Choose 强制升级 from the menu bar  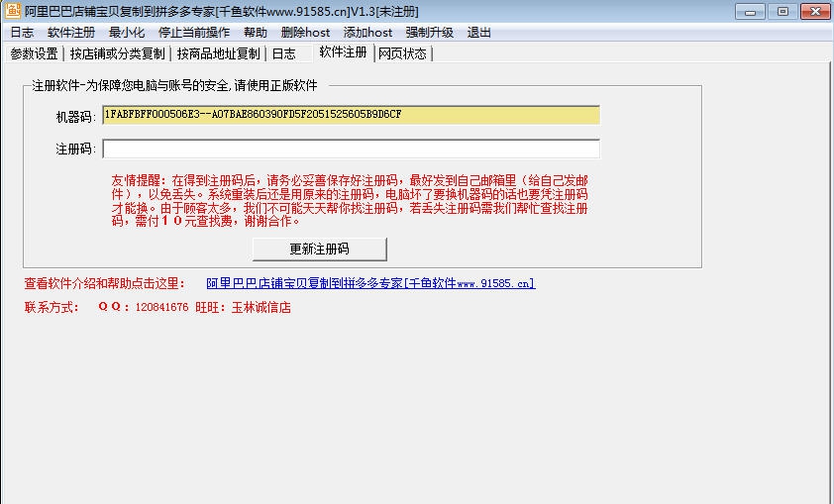click(430, 33)
